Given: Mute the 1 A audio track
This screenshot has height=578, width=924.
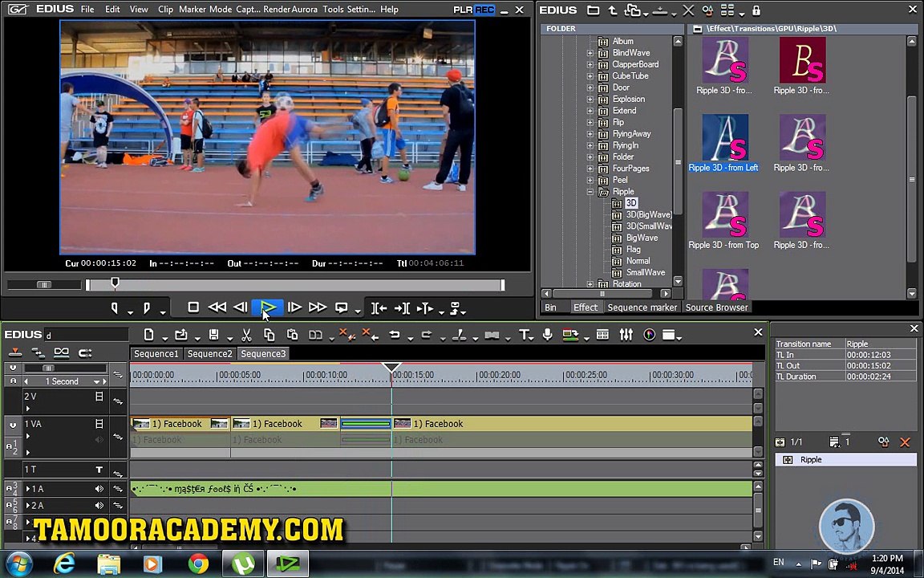Looking at the screenshot, I should pos(99,488).
